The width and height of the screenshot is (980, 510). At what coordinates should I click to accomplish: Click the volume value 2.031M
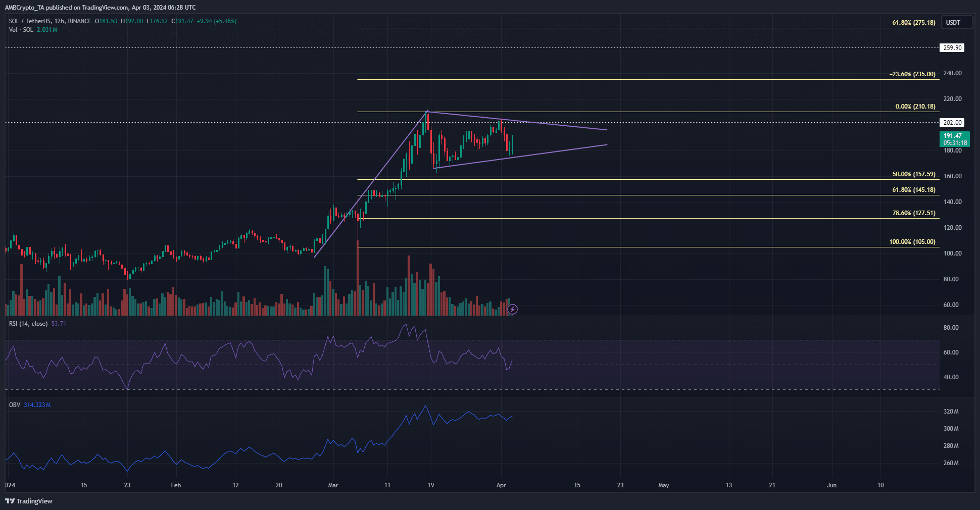(47, 30)
